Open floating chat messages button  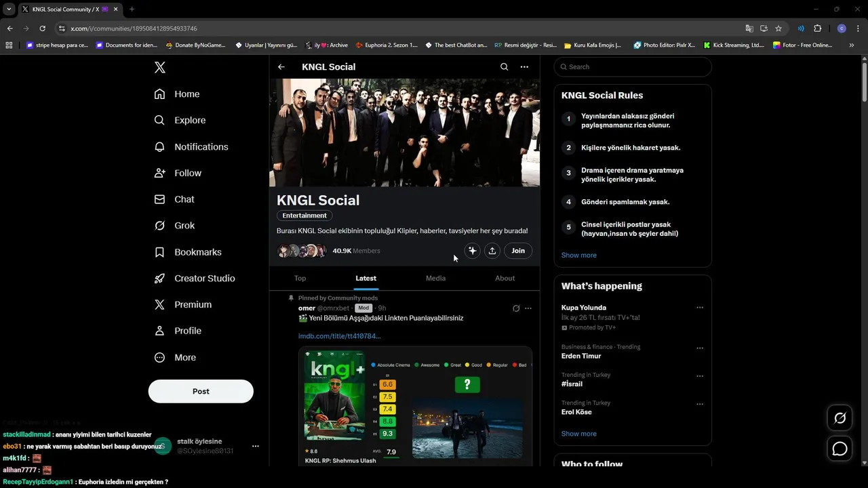point(840,449)
